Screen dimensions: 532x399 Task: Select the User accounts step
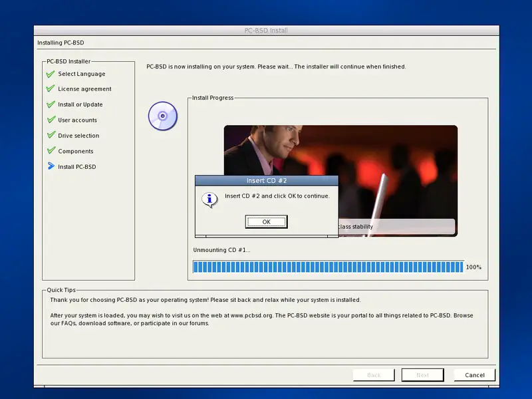point(77,120)
